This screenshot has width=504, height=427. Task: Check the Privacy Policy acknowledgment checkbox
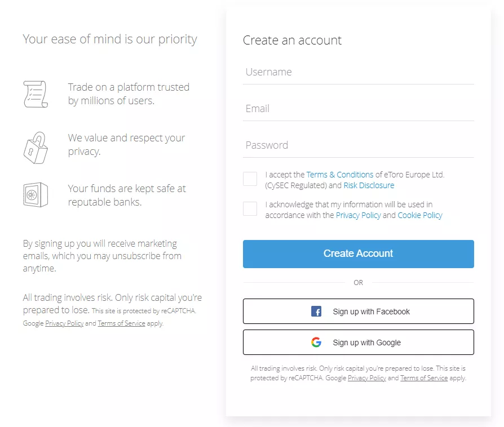[x=250, y=209]
